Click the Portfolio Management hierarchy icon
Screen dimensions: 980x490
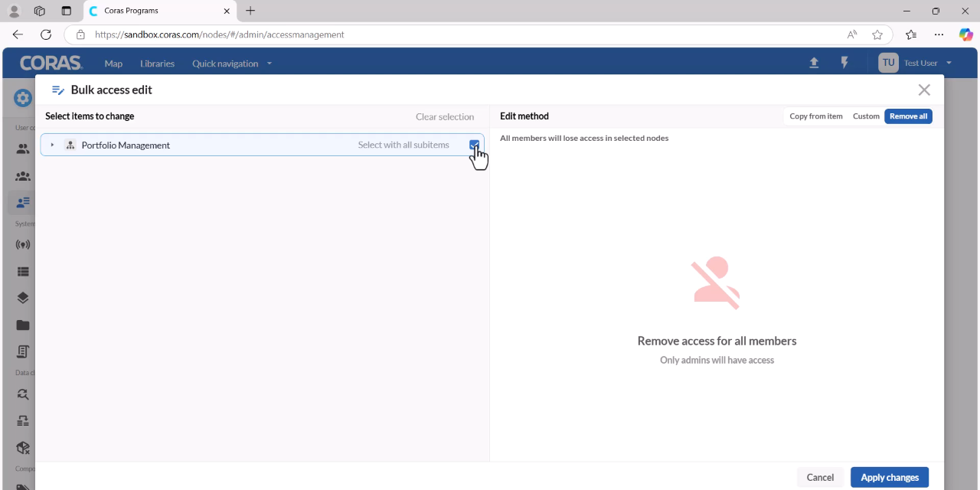(x=70, y=145)
